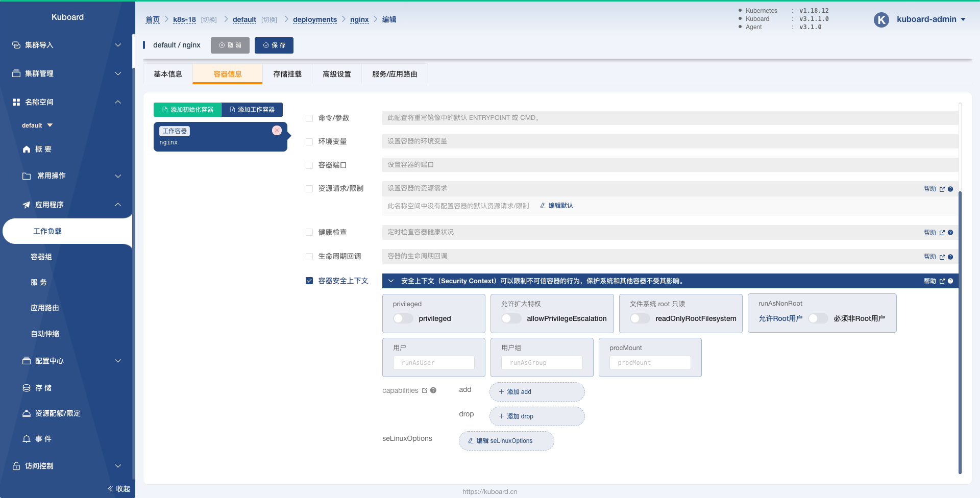Click question mark icon in Security Context header

click(x=950, y=281)
